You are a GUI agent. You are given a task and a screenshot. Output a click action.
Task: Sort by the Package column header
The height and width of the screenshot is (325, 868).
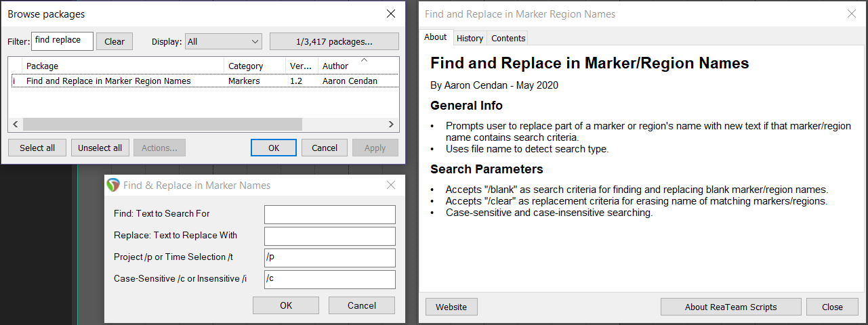[x=123, y=66]
